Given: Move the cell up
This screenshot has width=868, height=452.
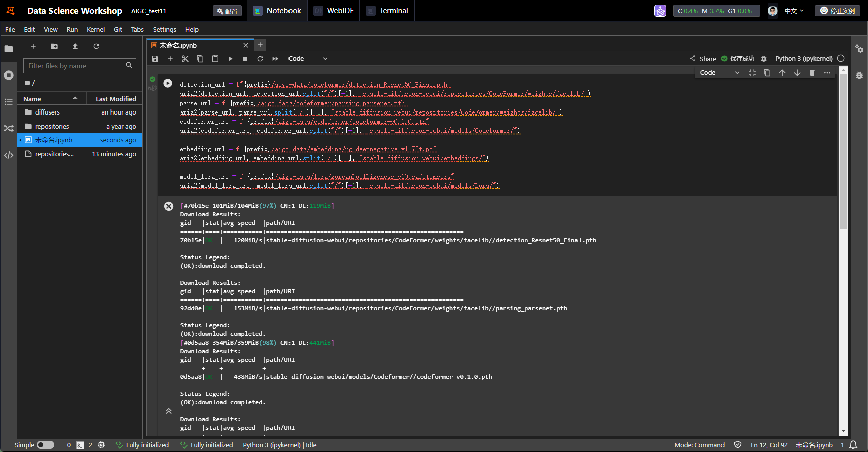Looking at the screenshot, I should [782, 73].
